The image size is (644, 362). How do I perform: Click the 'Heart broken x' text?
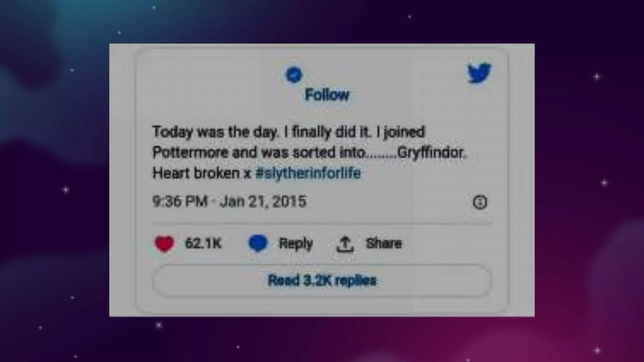click(201, 173)
